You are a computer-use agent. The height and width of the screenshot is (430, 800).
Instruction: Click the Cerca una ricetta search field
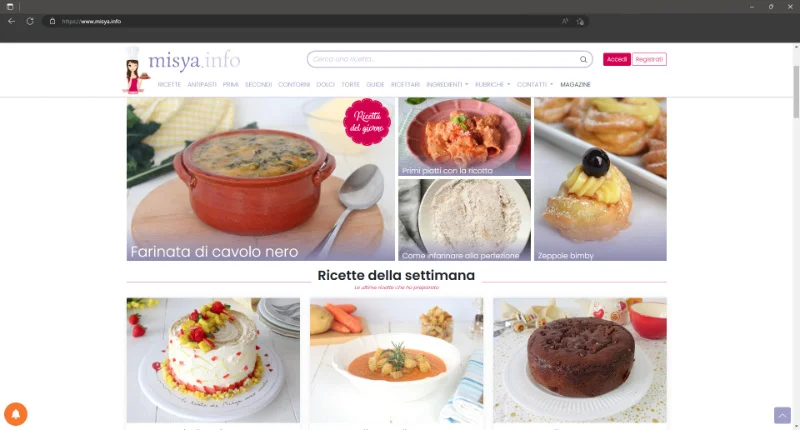point(444,59)
